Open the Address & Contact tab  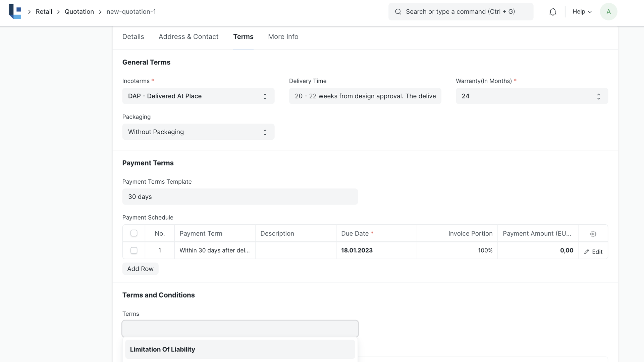point(188,37)
